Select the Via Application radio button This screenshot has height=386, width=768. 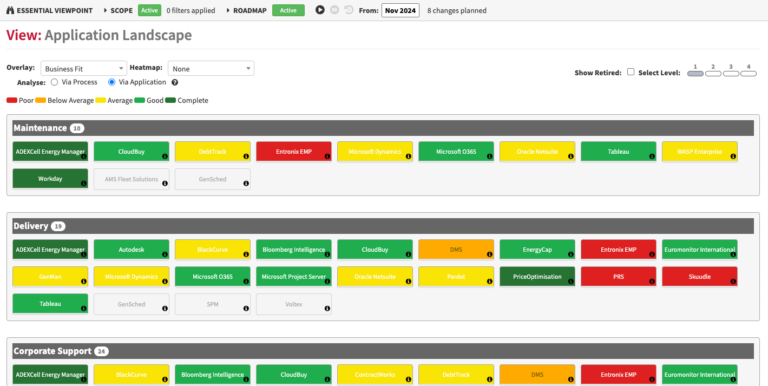tap(111, 82)
